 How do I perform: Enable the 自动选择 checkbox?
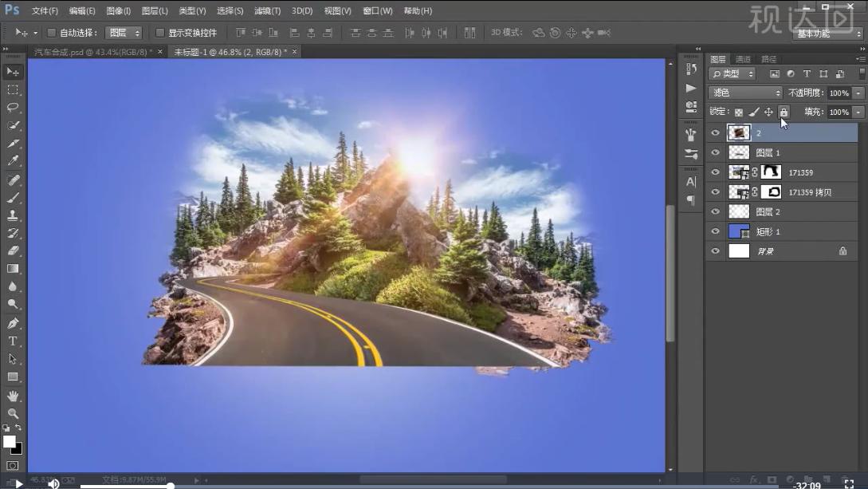click(52, 33)
